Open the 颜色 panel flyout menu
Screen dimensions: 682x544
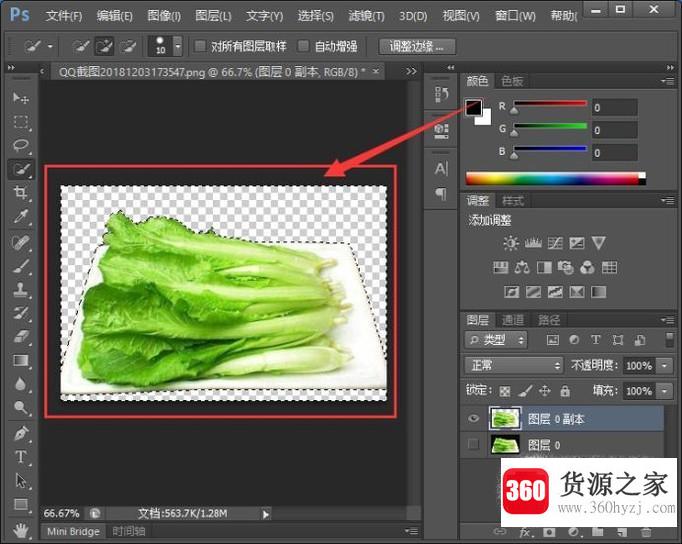pos(668,81)
